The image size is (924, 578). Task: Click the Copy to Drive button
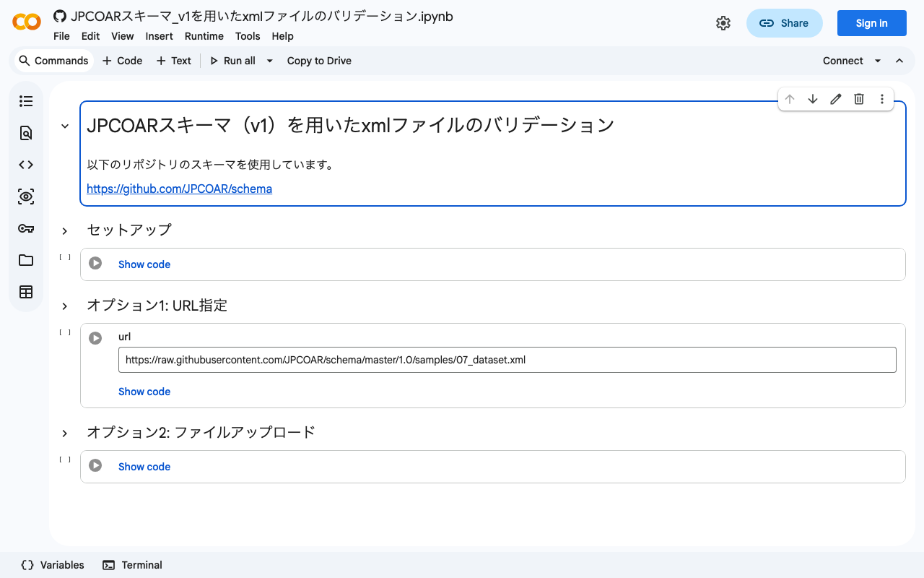(319, 61)
